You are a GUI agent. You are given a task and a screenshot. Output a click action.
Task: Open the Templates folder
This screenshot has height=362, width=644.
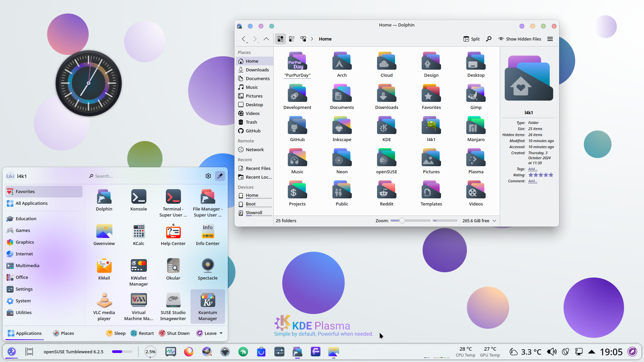pos(431,193)
